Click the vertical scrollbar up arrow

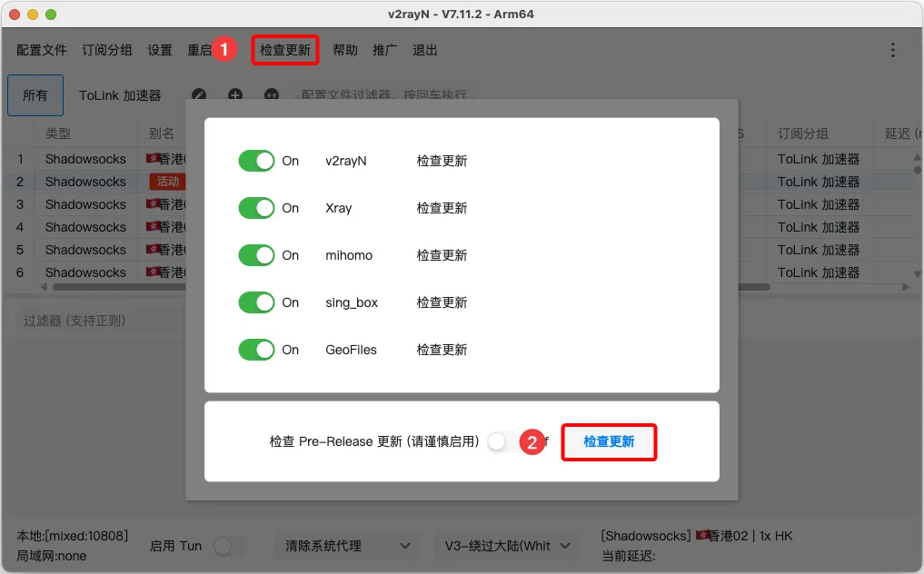click(x=918, y=157)
